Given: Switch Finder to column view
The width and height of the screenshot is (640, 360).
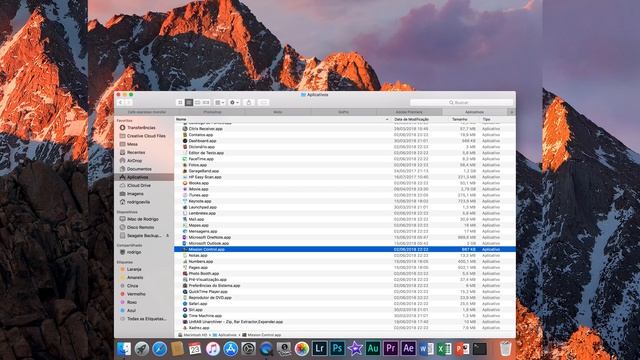Looking at the screenshot, I should pos(197,102).
